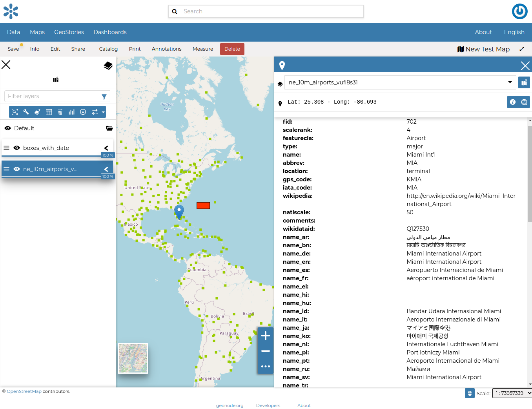The height and width of the screenshot is (409, 532).
Task: Open the map scale dropdown
Action: (512, 393)
